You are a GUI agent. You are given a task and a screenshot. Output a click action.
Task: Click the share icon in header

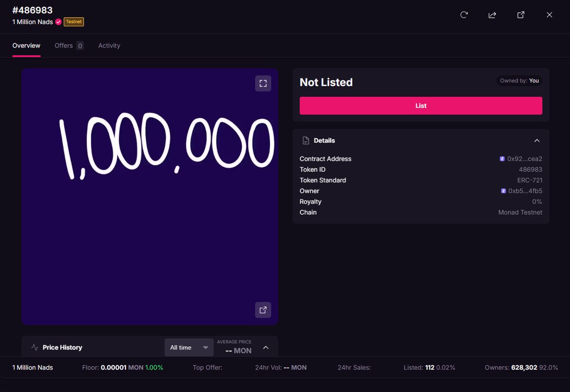pyautogui.click(x=492, y=15)
